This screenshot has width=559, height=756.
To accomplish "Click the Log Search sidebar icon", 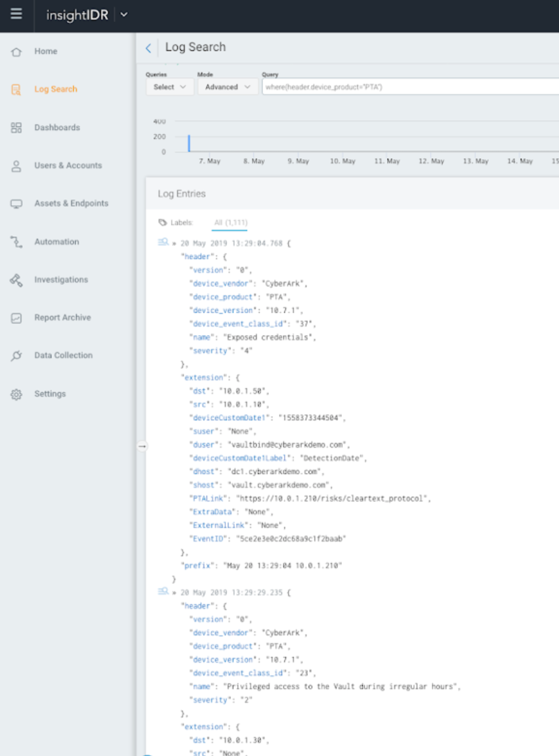I will (x=16, y=89).
